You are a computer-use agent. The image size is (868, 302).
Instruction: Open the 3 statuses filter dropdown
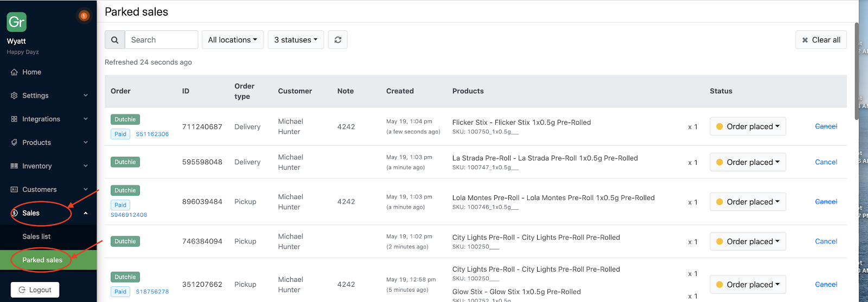coord(296,40)
